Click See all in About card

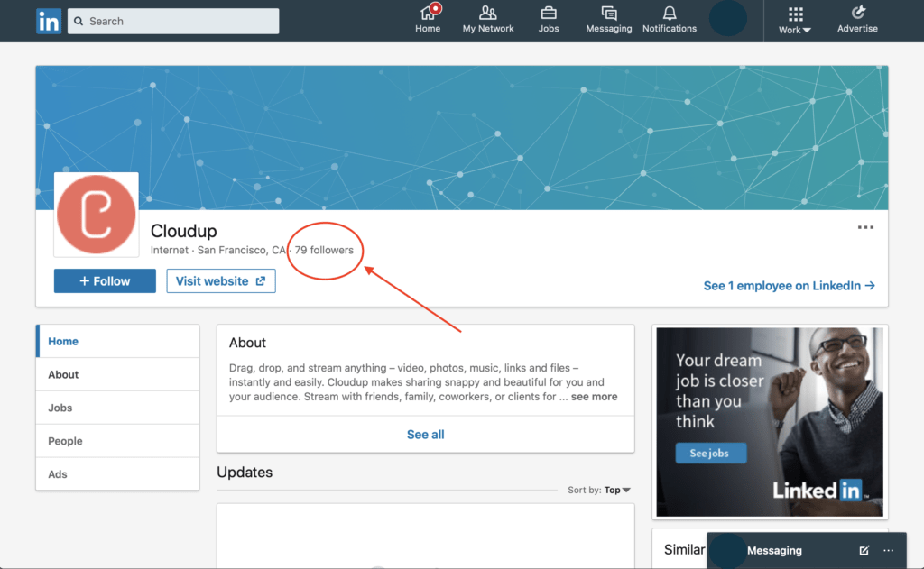pyautogui.click(x=426, y=435)
